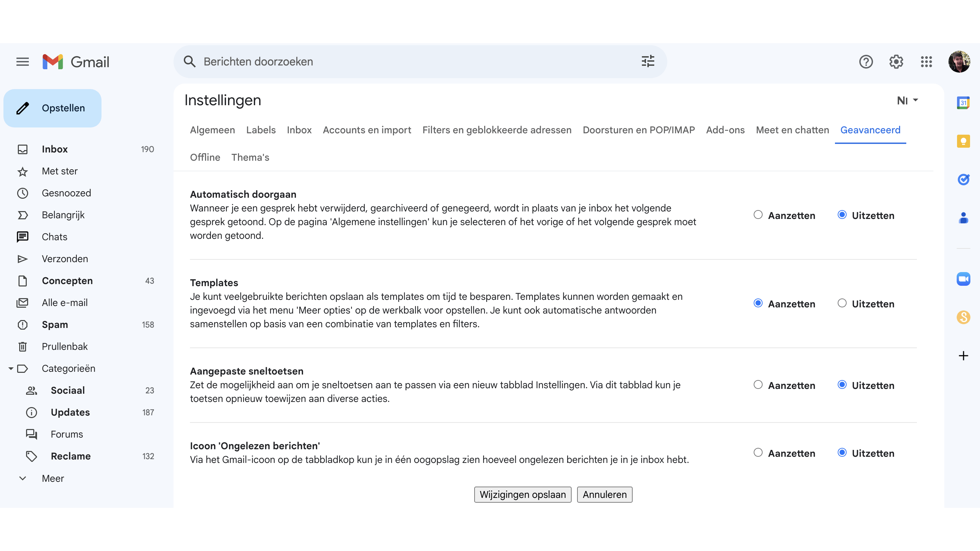This screenshot has width=980, height=551.
Task: Open the Google apps grid icon
Action: (927, 62)
